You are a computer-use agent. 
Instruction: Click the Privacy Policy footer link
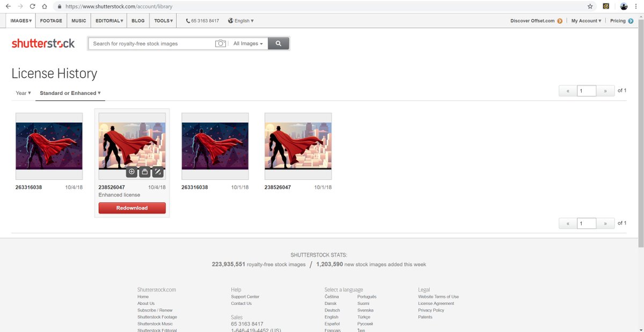click(431, 311)
